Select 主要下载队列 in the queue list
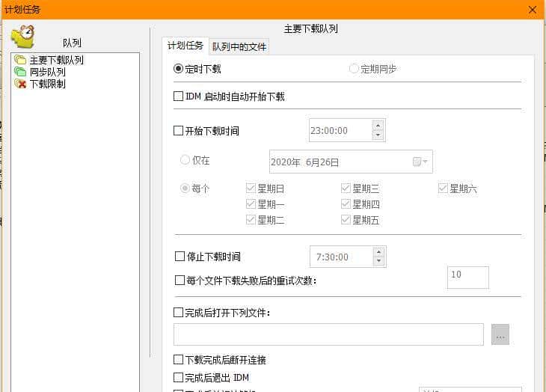 click(56, 60)
